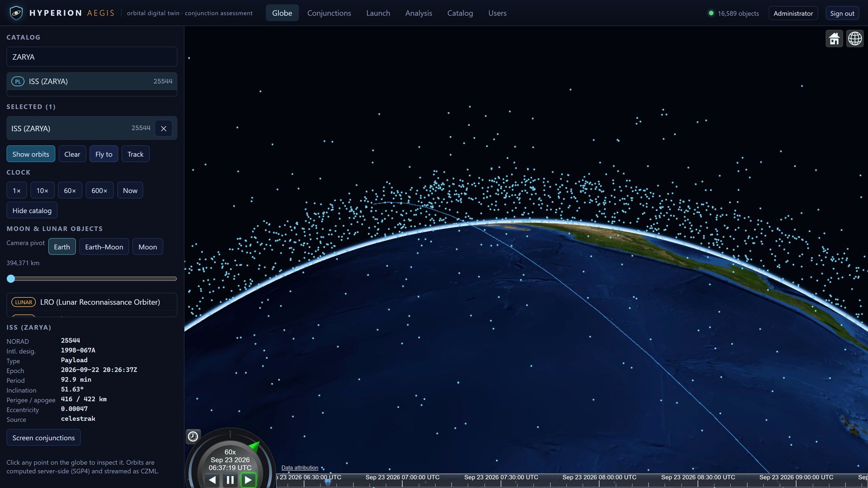Screen dimensions: 868x488
Task: Click the 394,371 km distance text
Action: click(23, 263)
